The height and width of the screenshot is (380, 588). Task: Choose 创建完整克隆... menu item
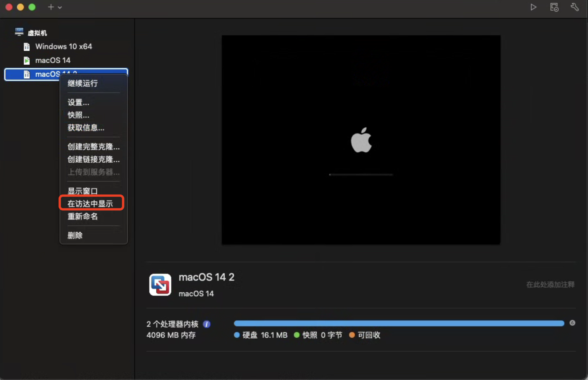(94, 147)
